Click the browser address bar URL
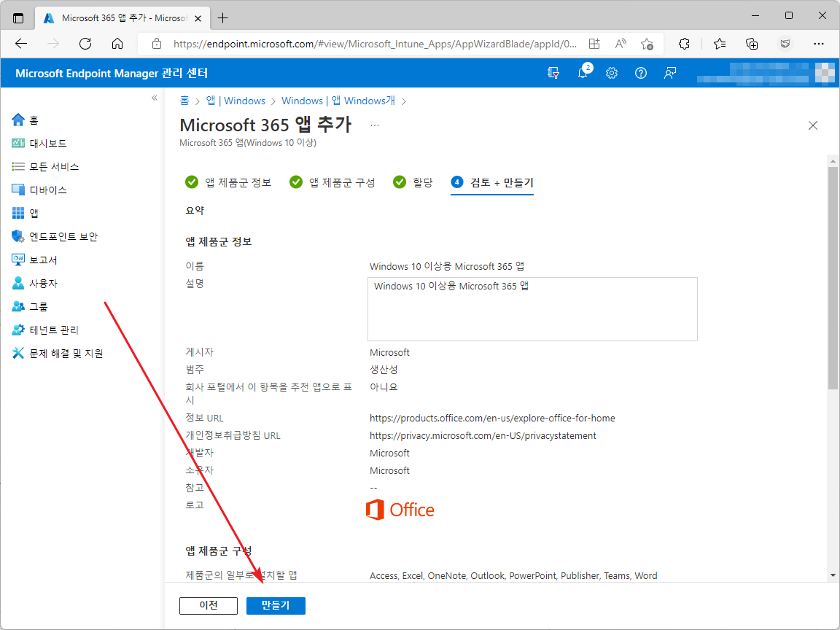This screenshot has width=840, height=630. [x=375, y=44]
